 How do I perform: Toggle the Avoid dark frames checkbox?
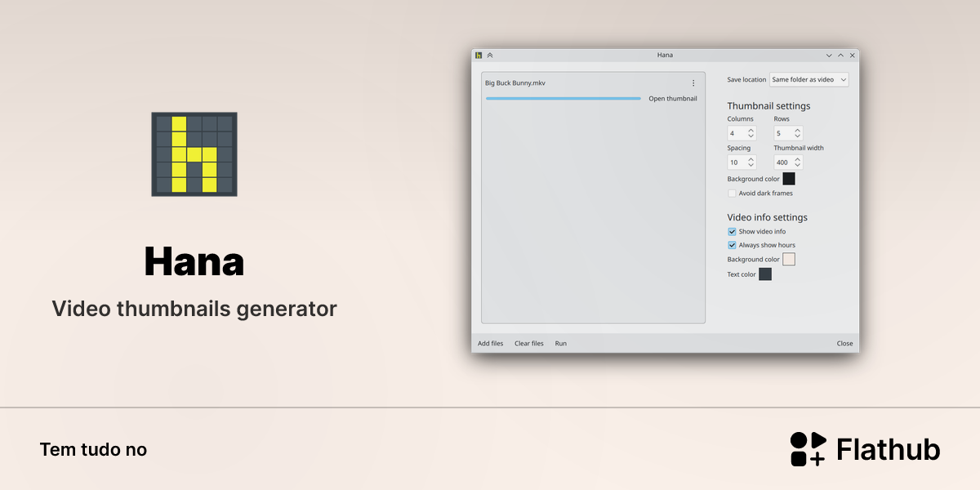pos(732,194)
